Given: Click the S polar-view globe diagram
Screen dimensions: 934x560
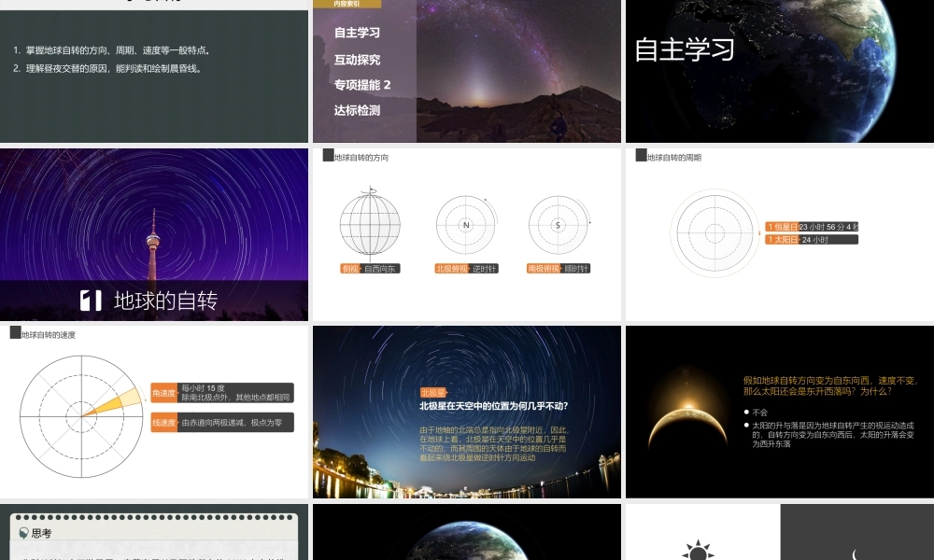Looking at the screenshot, I should pyautogui.click(x=559, y=226).
